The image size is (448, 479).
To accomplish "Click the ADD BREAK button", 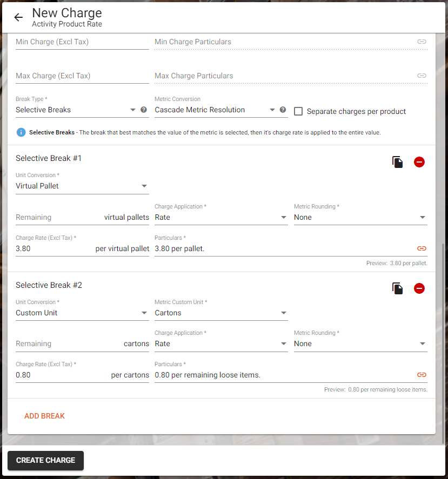I will click(x=44, y=416).
